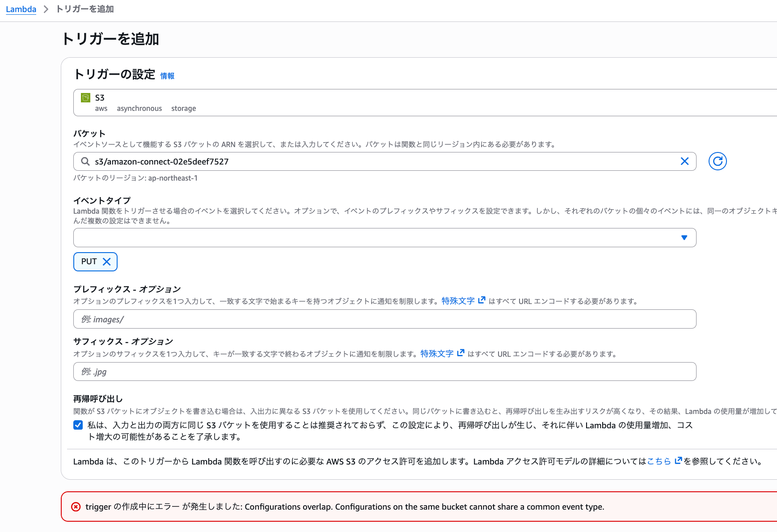This screenshot has width=777, height=532.
Task: Refresh the bucket list
Action: click(x=717, y=161)
